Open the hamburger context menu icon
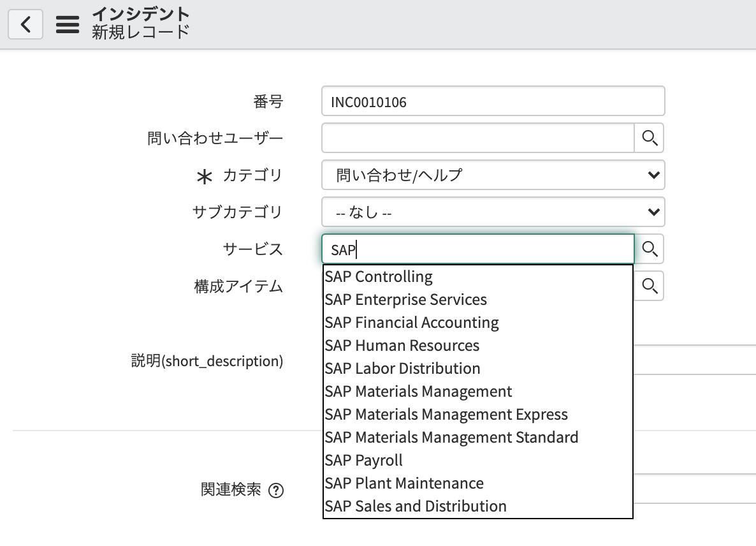 point(68,25)
